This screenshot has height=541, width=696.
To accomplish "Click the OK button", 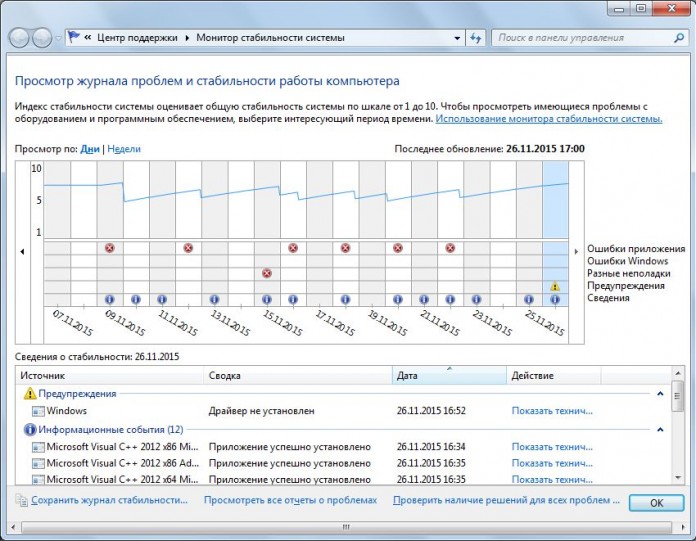I will [655, 502].
